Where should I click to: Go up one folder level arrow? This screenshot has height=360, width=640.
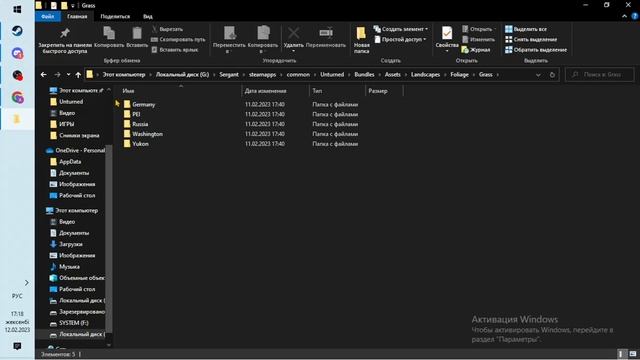click(78, 75)
